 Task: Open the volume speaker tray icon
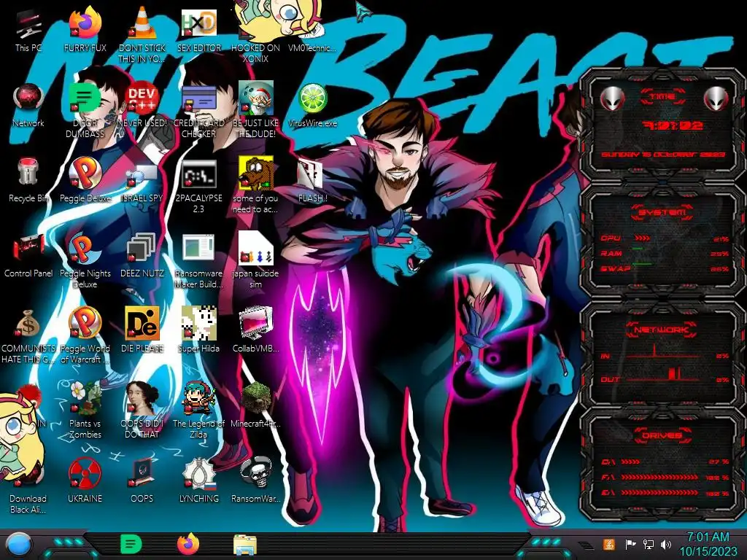coord(666,544)
